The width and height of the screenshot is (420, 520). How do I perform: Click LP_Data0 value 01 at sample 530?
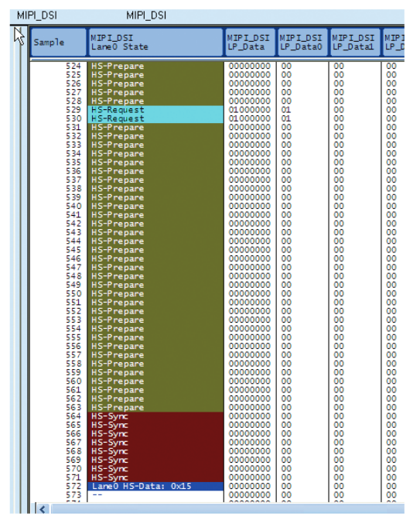[286, 118]
